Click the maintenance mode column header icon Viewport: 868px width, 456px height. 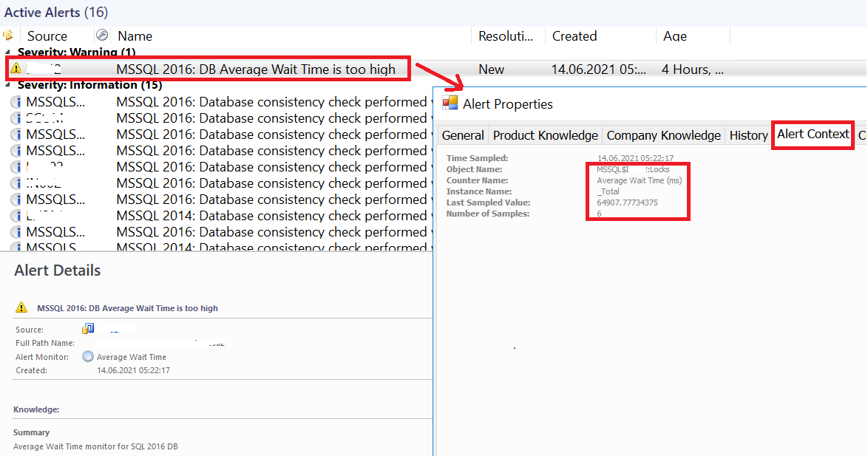click(x=102, y=35)
